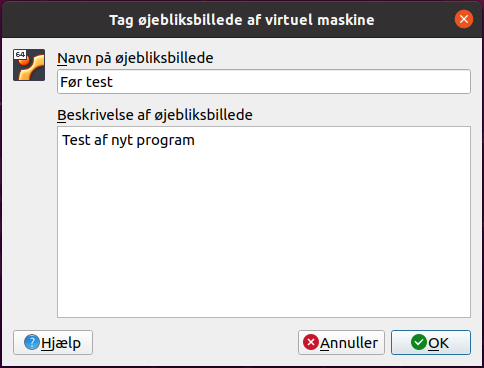Place cursor on 'Test af nyt program' text

coord(128,140)
